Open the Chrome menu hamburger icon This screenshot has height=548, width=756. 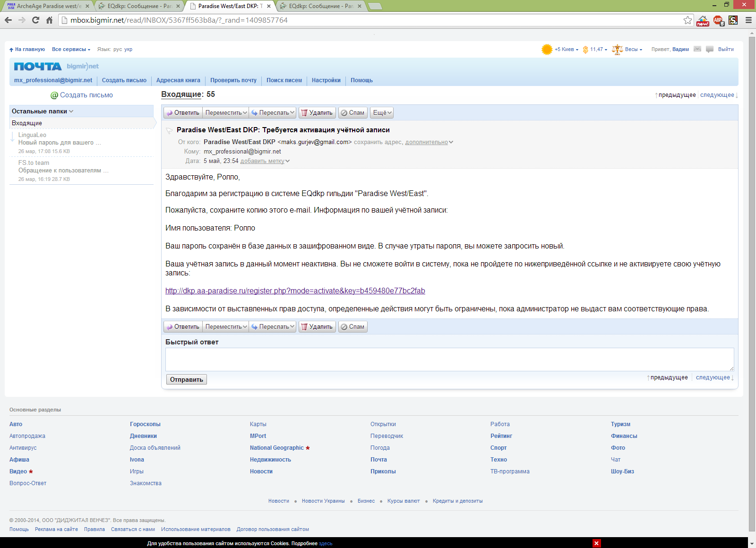pyautogui.click(x=748, y=20)
